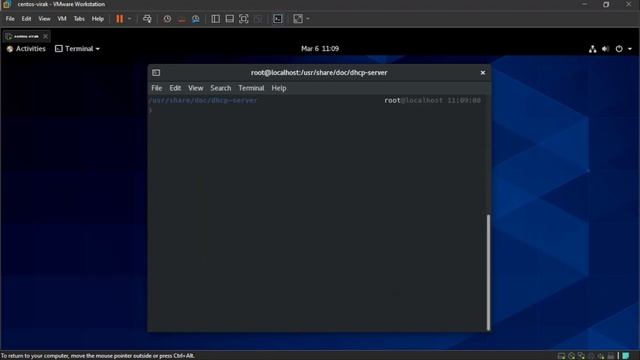Click the power icon in GNOME top bar
The image size is (640, 360).
coord(619,49)
